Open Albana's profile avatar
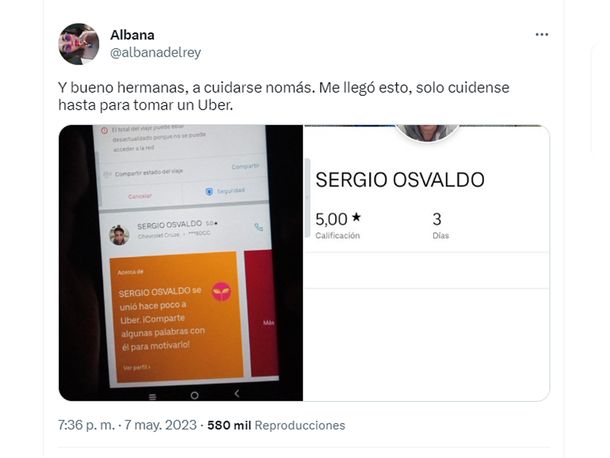This screenshot has height=458, width=610. tap(79, 44)
